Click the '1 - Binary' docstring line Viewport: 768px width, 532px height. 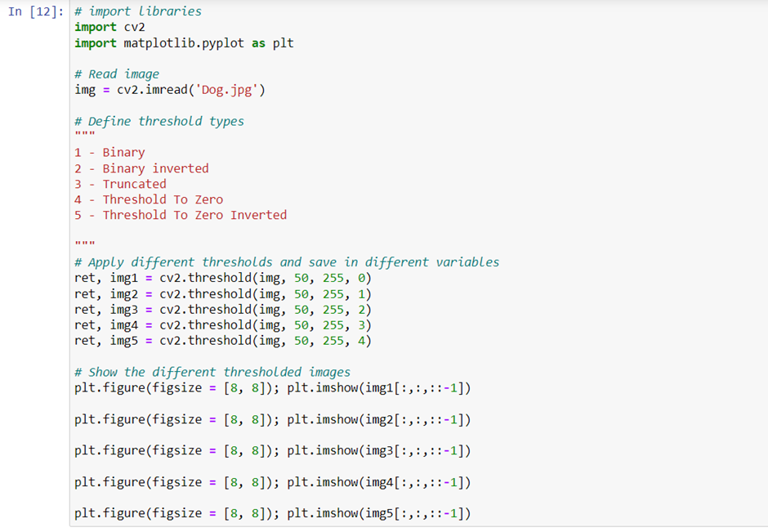pos(109,152)
